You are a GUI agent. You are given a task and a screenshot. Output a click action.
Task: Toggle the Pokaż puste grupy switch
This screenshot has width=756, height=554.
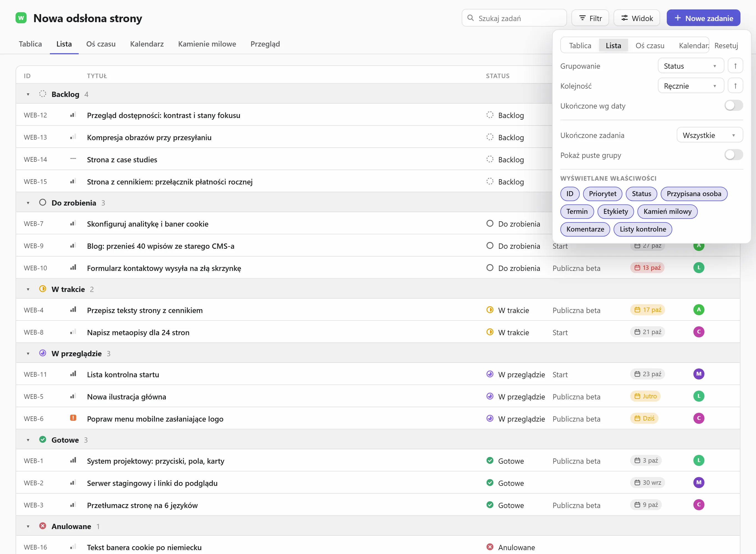coord(734,155)
